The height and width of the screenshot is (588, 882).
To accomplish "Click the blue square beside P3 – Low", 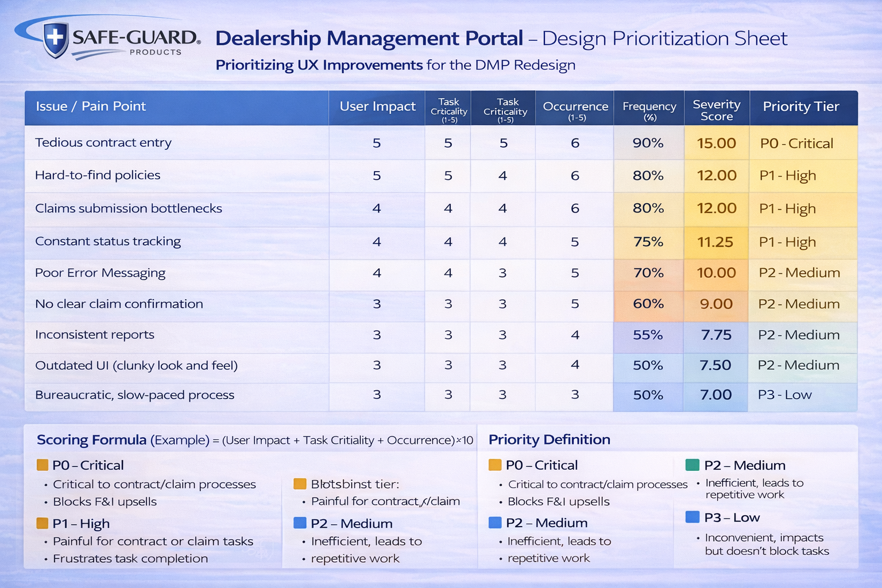I will pos(693,517).
